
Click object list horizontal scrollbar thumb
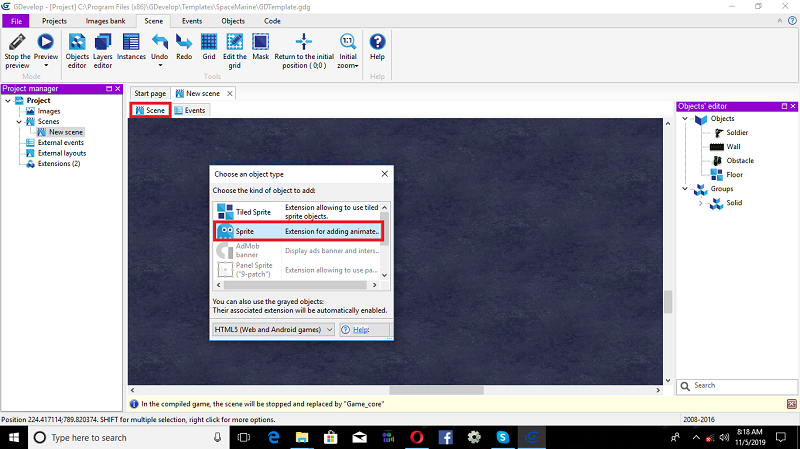(296, 285)
